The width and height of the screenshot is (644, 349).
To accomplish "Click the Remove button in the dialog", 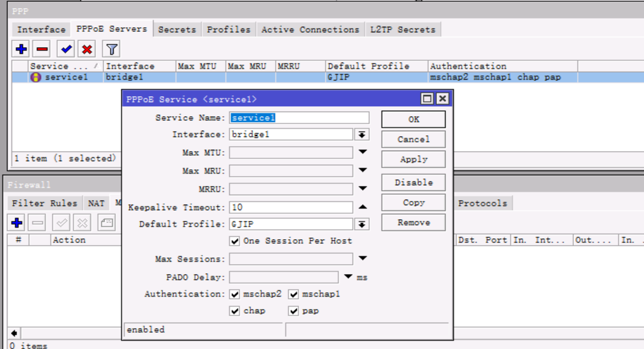I will coord(413,222).
